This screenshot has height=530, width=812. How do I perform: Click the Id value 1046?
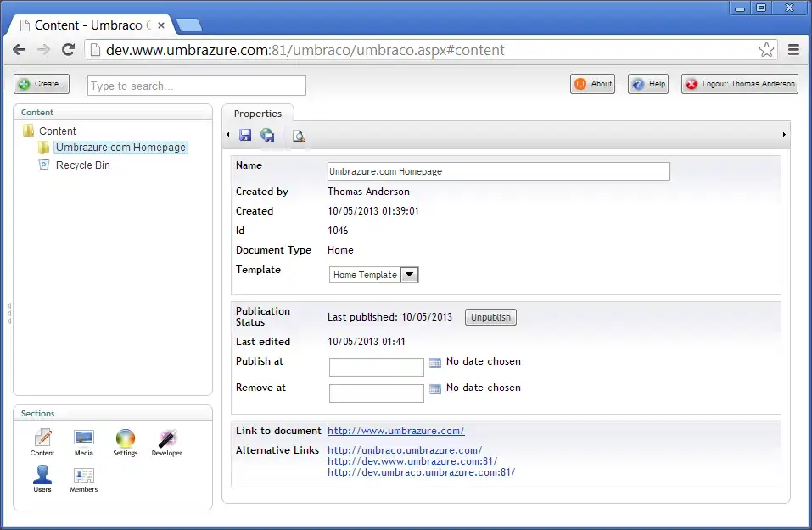338,231
